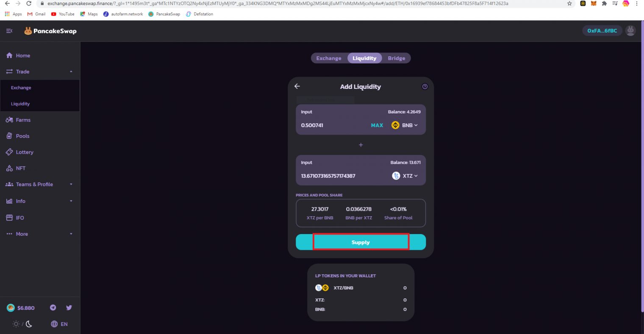This screenshot has height=334, width=644.
Task: Bookmark this page with star icon
Action: pyautogui.click(x=569, y=3)
